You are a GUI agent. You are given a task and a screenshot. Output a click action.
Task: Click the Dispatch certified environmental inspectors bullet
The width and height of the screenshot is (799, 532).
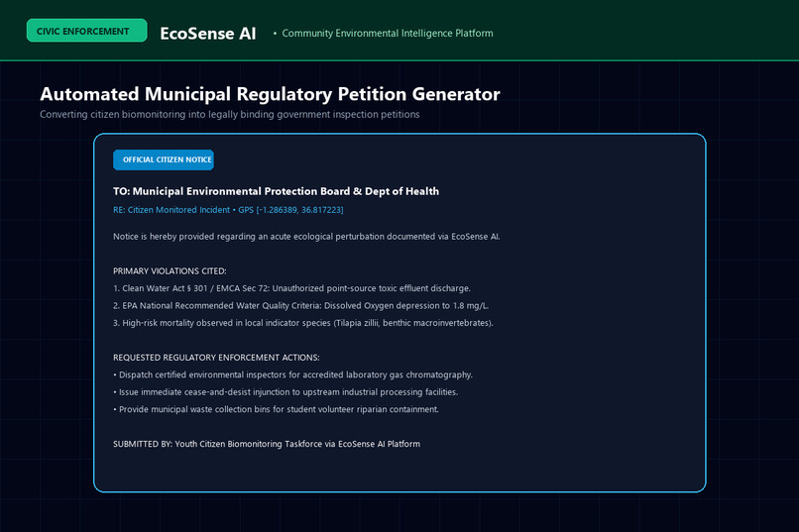(x=293, y=375)
